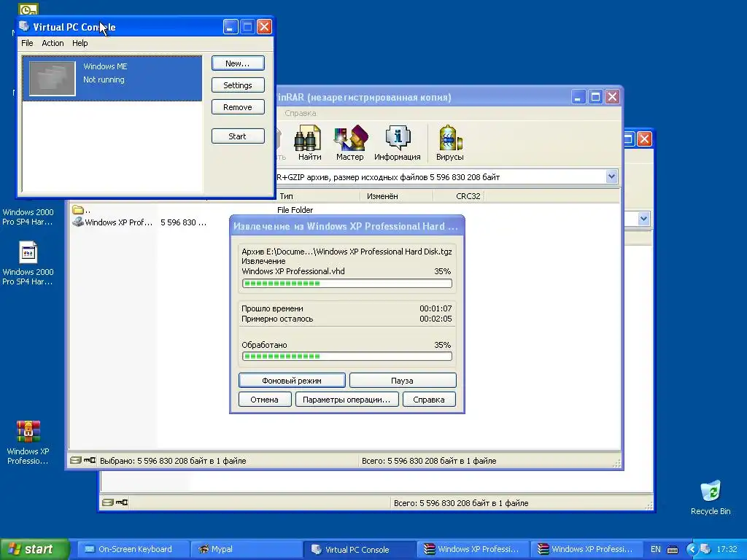The height and width of the screenshot is (560, 747).
Task: Click the parent folder '..' row in WinRAR
Action: click(81, 210)
